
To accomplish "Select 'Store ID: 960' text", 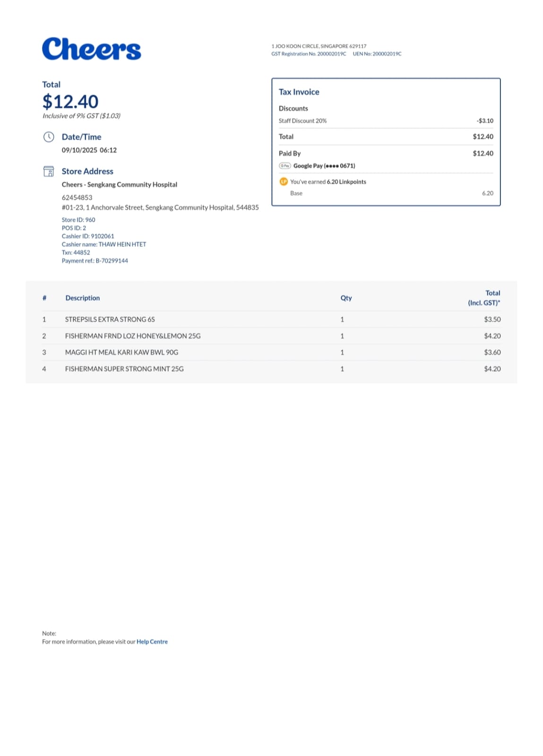I will click(x=78, y=220).
